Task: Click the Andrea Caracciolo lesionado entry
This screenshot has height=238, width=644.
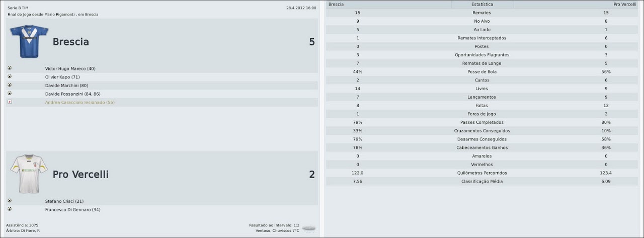Action: click(79, 102)
